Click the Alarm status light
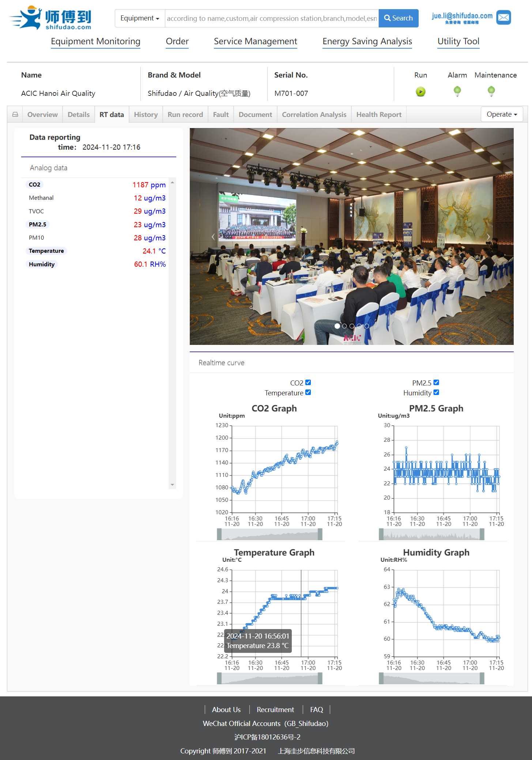Image resolution: width=532 pixels, height=760 pixels. [457, 91]
